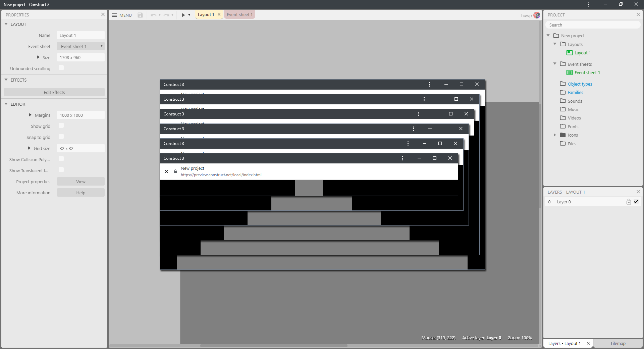Click the project Search field
The height and width of the screenshot is (349, 644).
click(x=593, y=25)
